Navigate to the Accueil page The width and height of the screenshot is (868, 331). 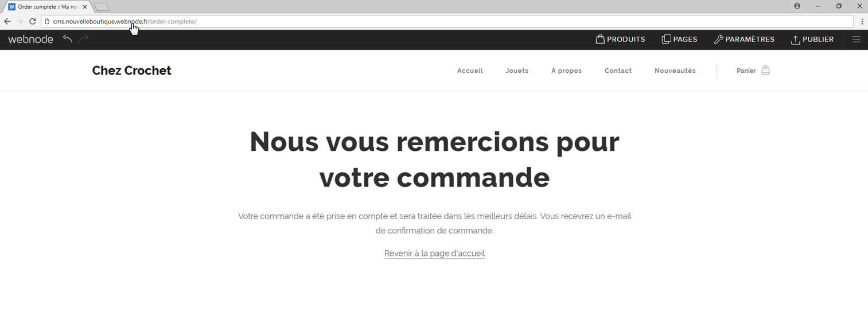pos(470,70)
